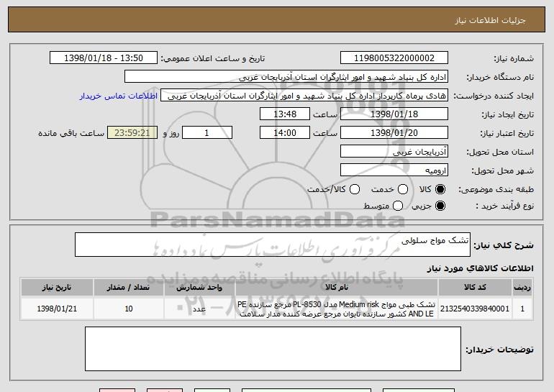Click the quantity cell showing 10
Image resolution: width=554 pixels, height=392 pixels.
[128, 309]
